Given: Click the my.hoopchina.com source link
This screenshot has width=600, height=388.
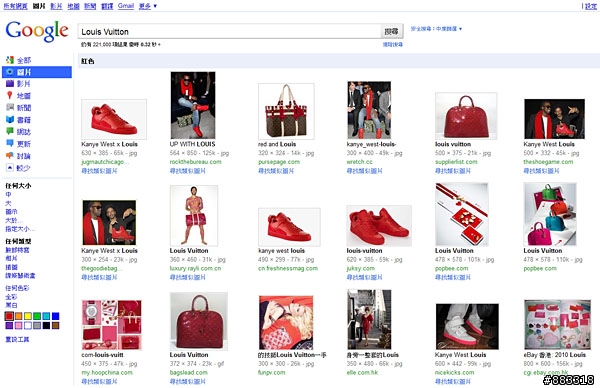Looking at the screenshot, I should [x=107, y=372].
